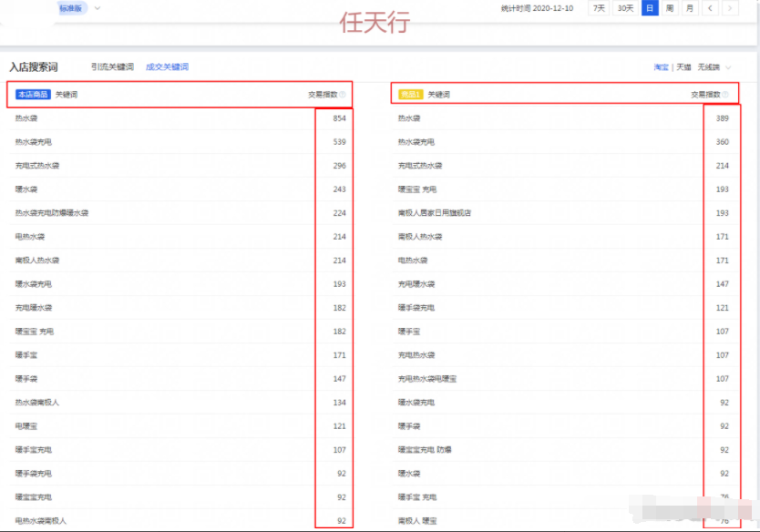Click the 854 交易指数 value
The height and width of the screenshot is (532, 760).
coord(339,118)
